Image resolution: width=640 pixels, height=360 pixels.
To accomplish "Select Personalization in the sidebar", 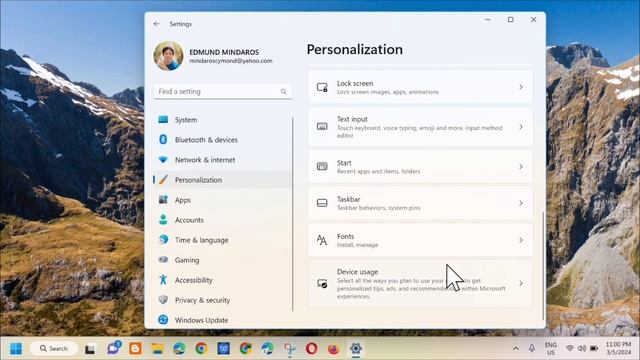I will [223, 180].
